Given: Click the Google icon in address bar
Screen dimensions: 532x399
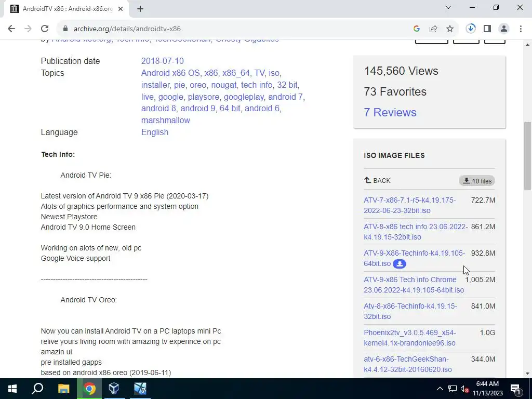Looking at the screenshot, I should [x=417, y=29].
